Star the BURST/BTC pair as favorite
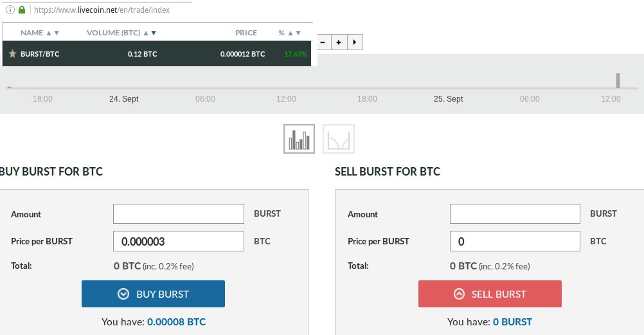Screen dimensions: 644x335 pyautogui.click(x=12, y=53)
